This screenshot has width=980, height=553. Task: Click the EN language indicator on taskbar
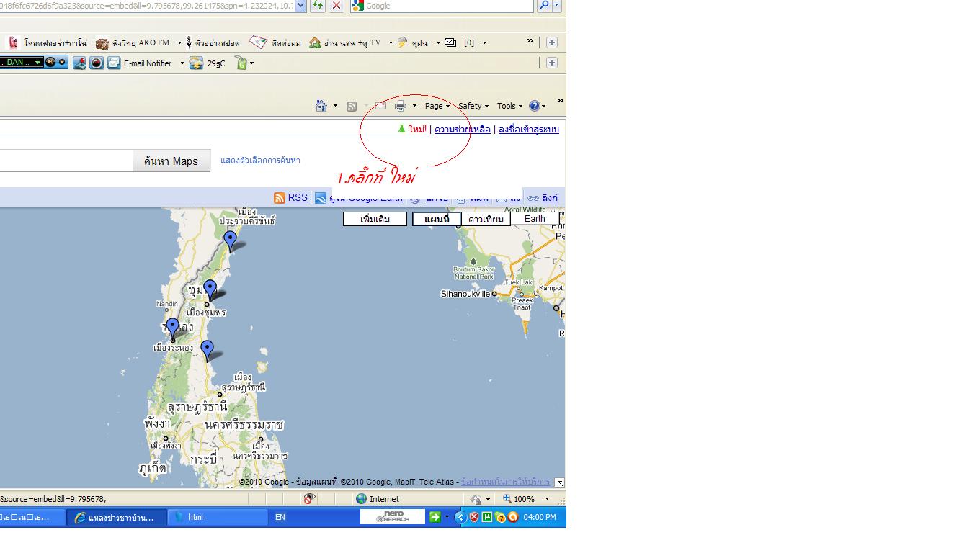point(280,517)
